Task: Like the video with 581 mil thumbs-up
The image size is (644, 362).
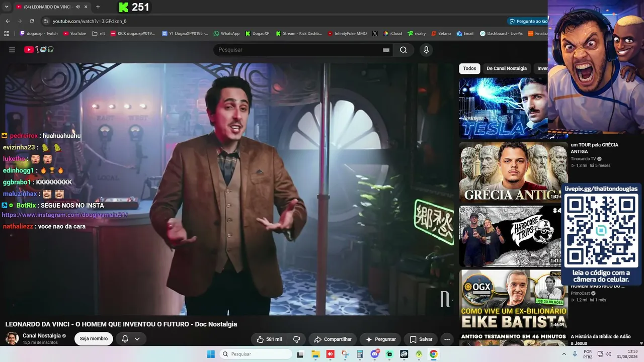Action: pyautogui.click(x=269, y=339)
